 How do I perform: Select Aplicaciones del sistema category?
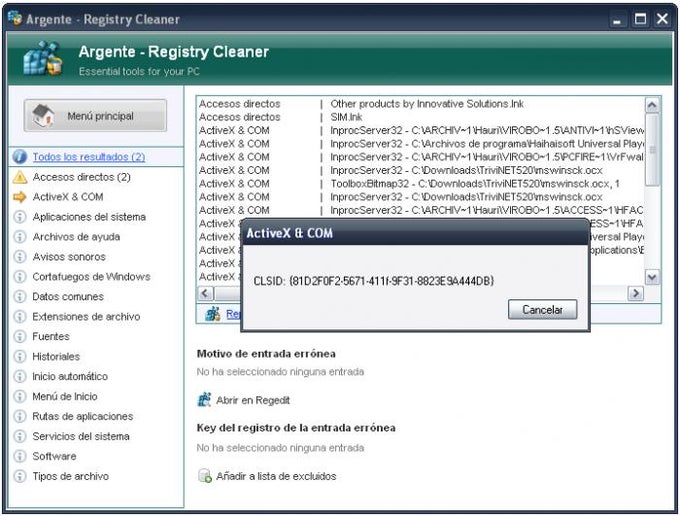click(89, 217)
